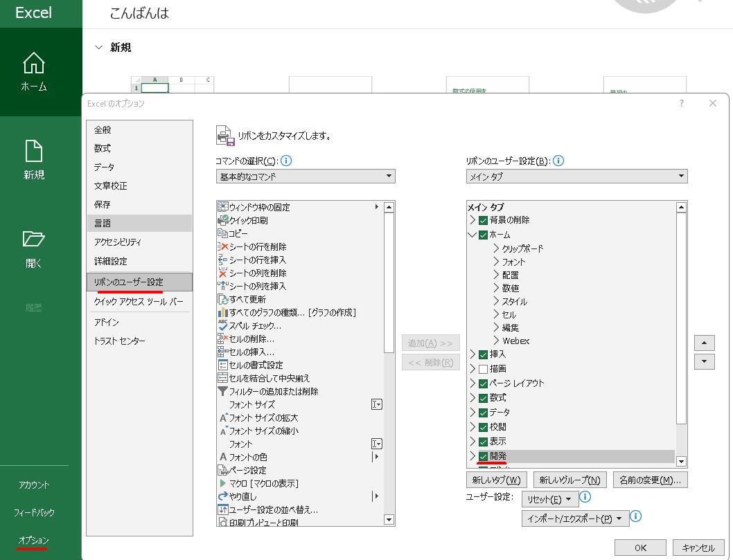Select All Chart Types (すべてのグラフの種類) icon

(223, 312)
